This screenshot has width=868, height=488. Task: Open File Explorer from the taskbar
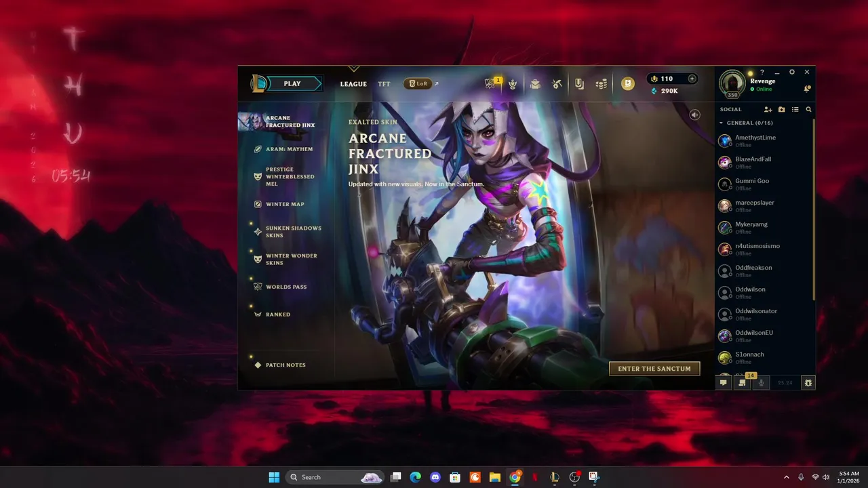click(495, 477)
